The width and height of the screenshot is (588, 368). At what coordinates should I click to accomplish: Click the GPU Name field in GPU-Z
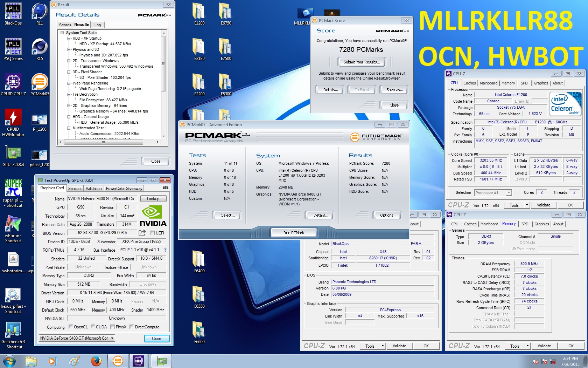pos(103,199)
